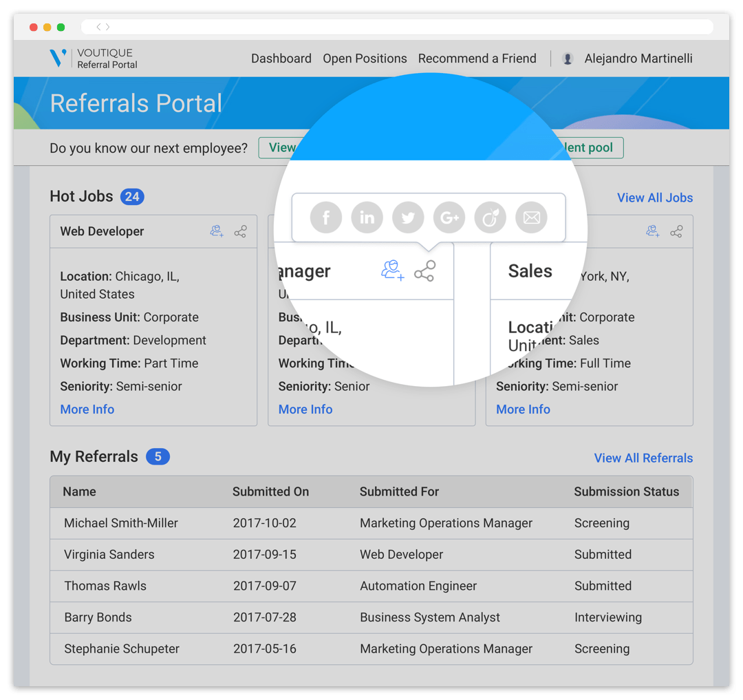Share the job via LinkedIn icon
The width and height of the screenshot is (743, 700).
tap(367, 218)
